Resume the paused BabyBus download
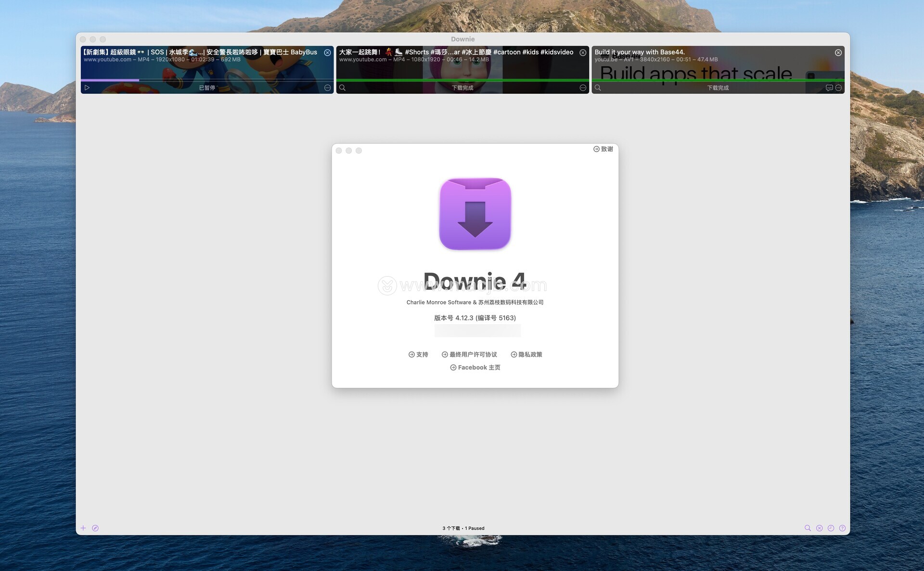This screenshot has width=924, height=571. pos(87,88)
